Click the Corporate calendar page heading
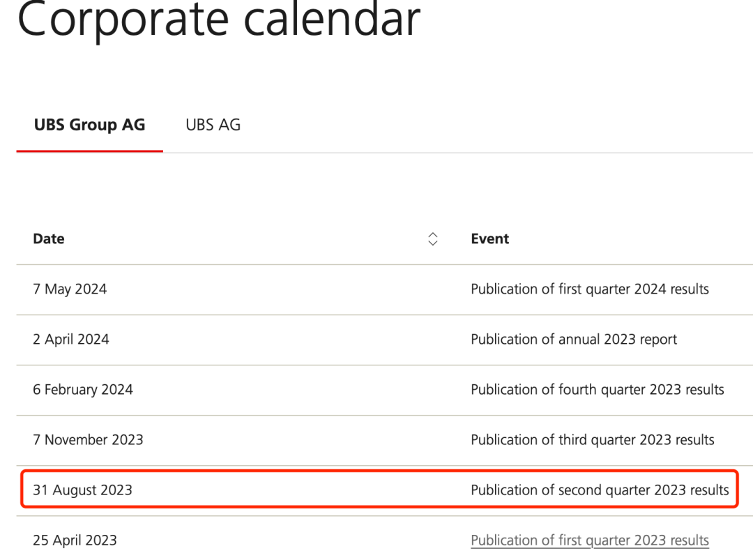Image resolution: width=753 pixels, height=560 pixels. click(x=218, y=20)
